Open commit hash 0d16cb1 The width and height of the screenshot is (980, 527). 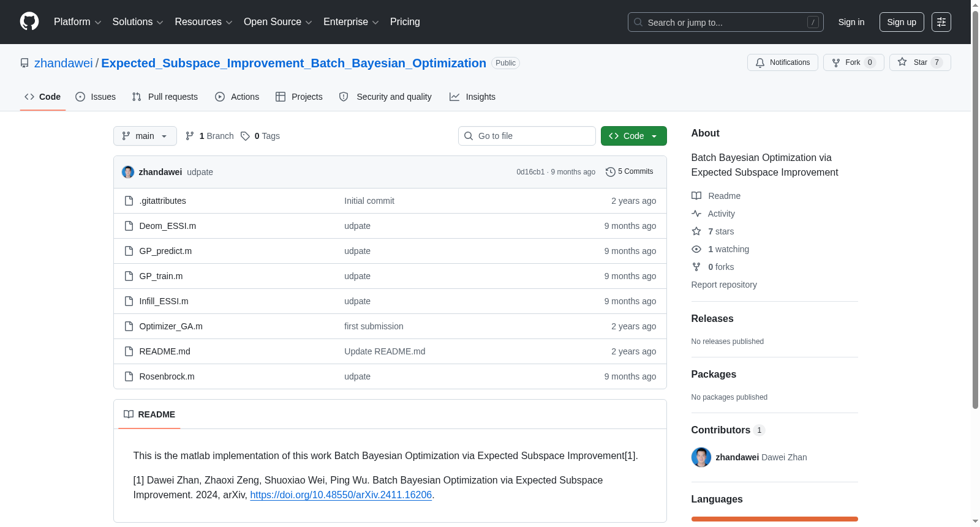click(530, 172)
